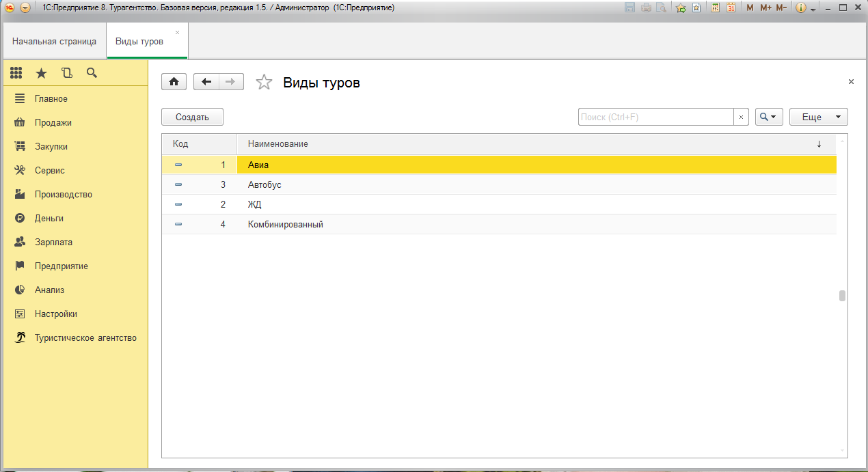The image size is (868, 472).
Task: Open the Туристическое агентство section
Action: click(85, 337)
